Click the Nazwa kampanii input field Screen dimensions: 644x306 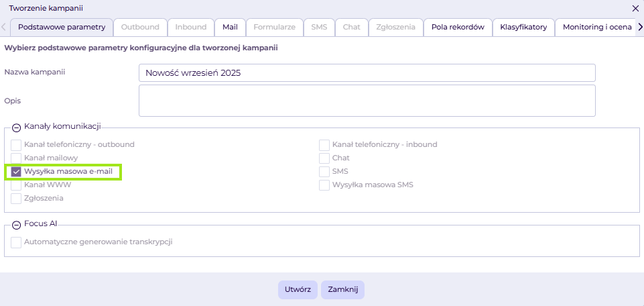pos(367,73)
